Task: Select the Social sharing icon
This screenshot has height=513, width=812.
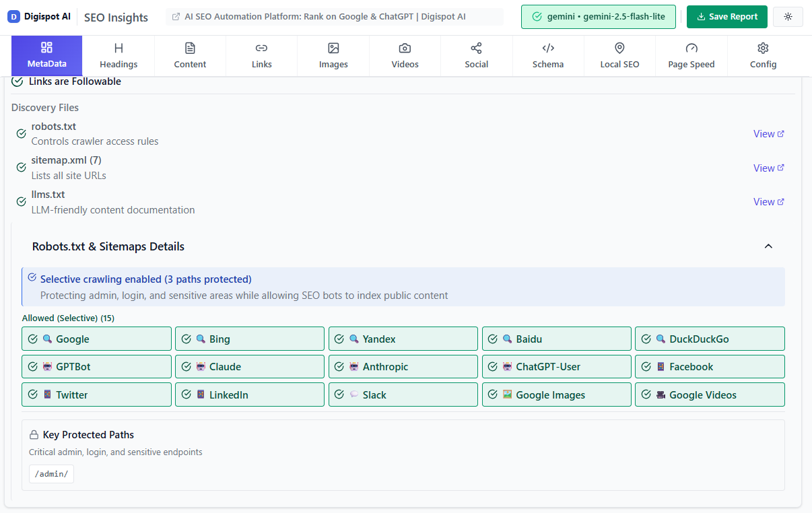Action: 477,48
